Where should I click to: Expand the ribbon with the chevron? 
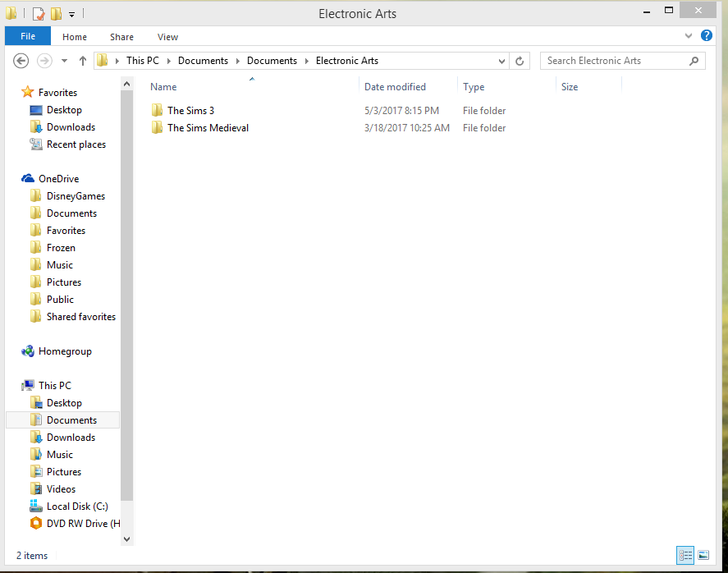(x=689, y=36)
